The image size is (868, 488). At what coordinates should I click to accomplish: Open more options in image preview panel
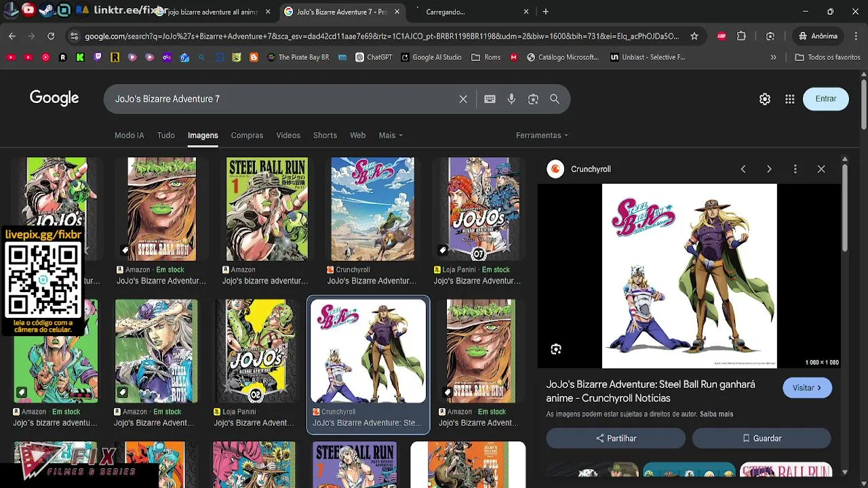tap(795, 169)
